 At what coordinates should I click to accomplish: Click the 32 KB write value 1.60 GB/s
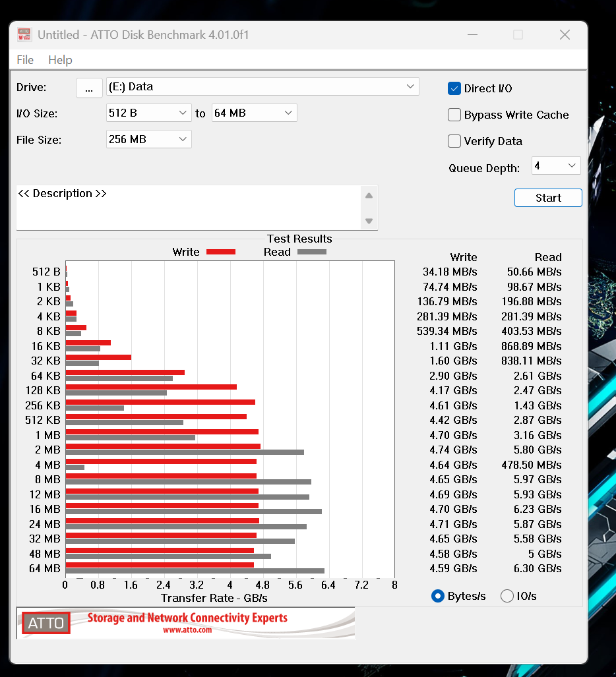453,361
